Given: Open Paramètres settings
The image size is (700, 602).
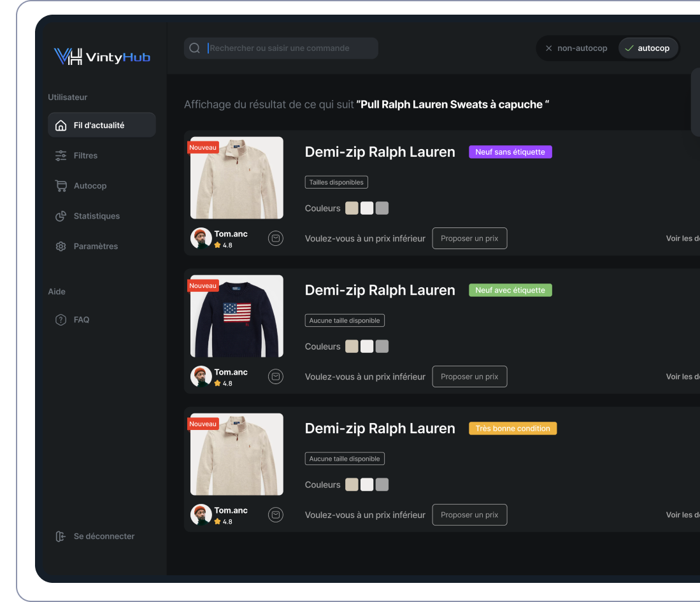Looking at the screenshot, I should coord(96,247).
